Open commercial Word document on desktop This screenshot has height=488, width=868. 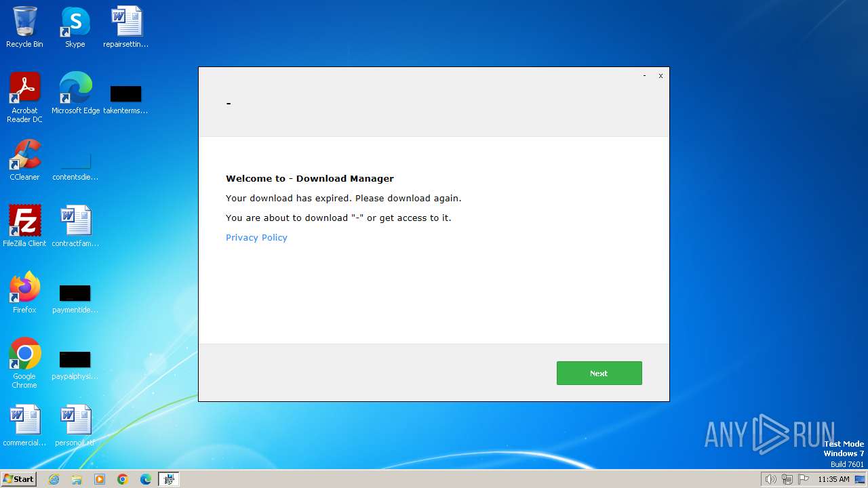[x=24, y=426]
